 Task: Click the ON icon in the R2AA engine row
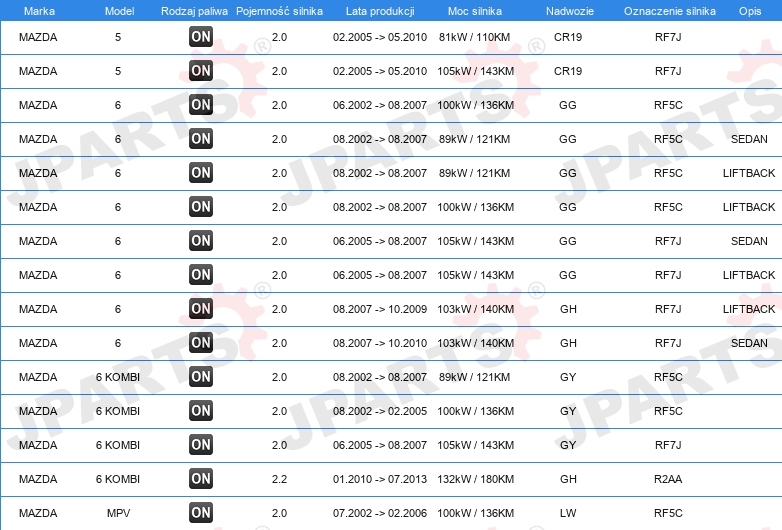[201, 479]
